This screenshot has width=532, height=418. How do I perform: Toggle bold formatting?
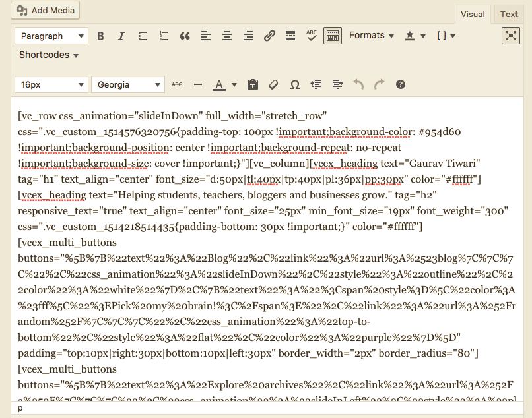pos(100,36)
